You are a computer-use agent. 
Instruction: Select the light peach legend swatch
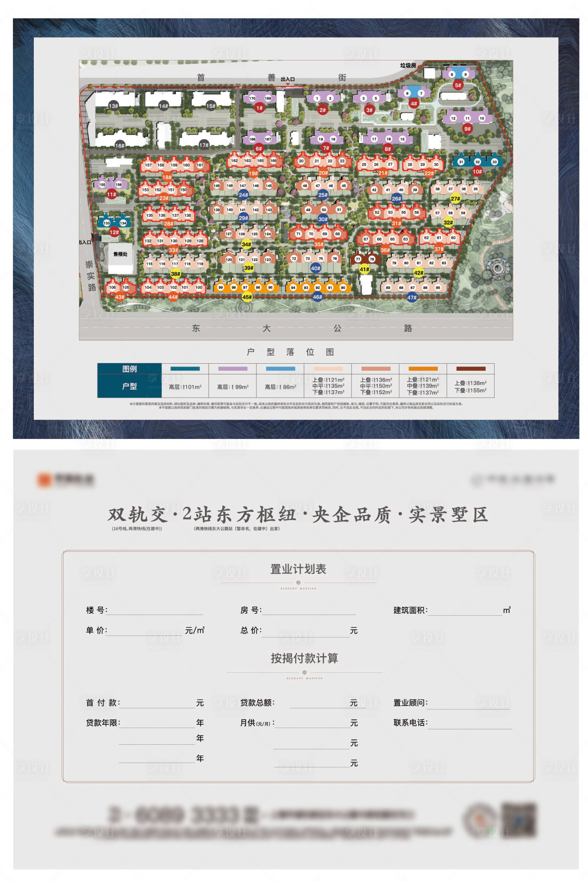[328, 369]
